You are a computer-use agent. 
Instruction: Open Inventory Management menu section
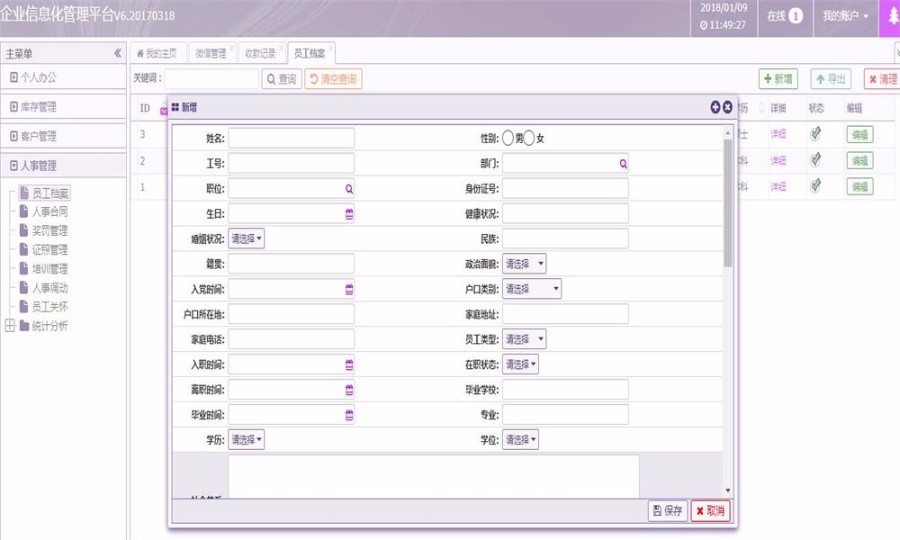[x=63, y=107]
